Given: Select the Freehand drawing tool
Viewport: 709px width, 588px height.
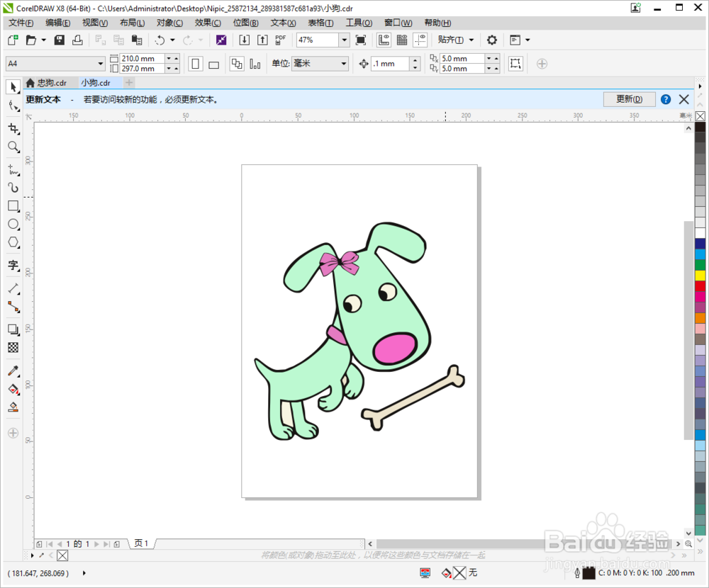Looking at the screenshot, I should 13,171.
